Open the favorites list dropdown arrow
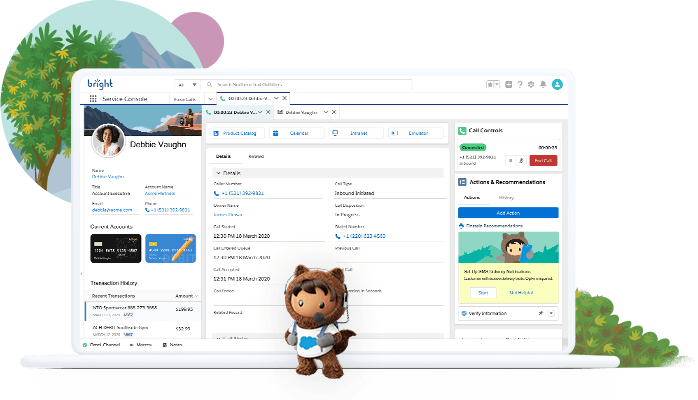 pyautogui.click(x=497, y=84)
